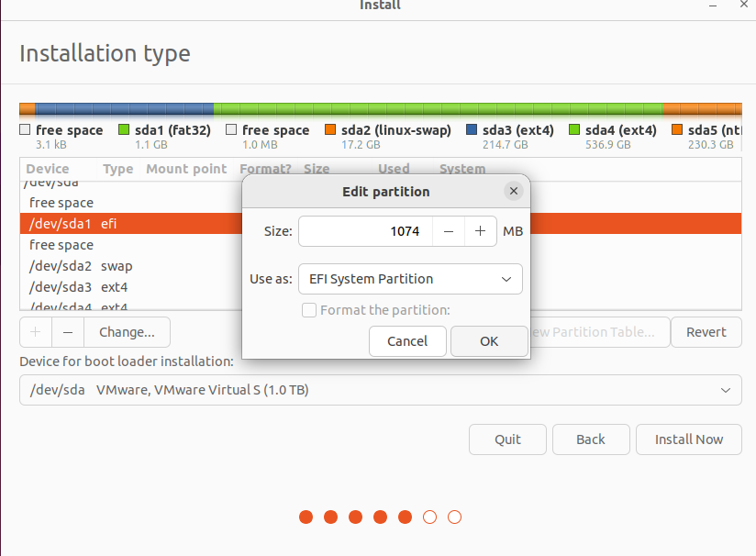756x556 pixels.
Task: Enable the Format the partition checkbox
Action: coord(308,310)
